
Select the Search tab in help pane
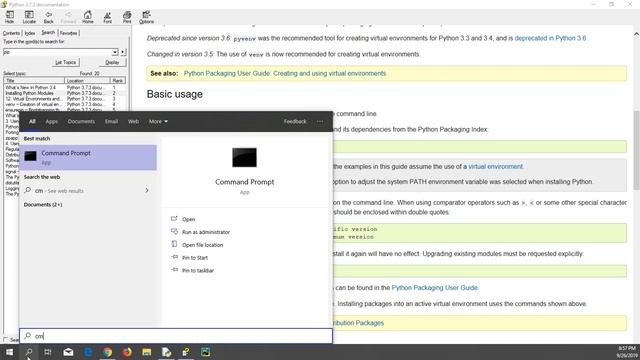48,32
